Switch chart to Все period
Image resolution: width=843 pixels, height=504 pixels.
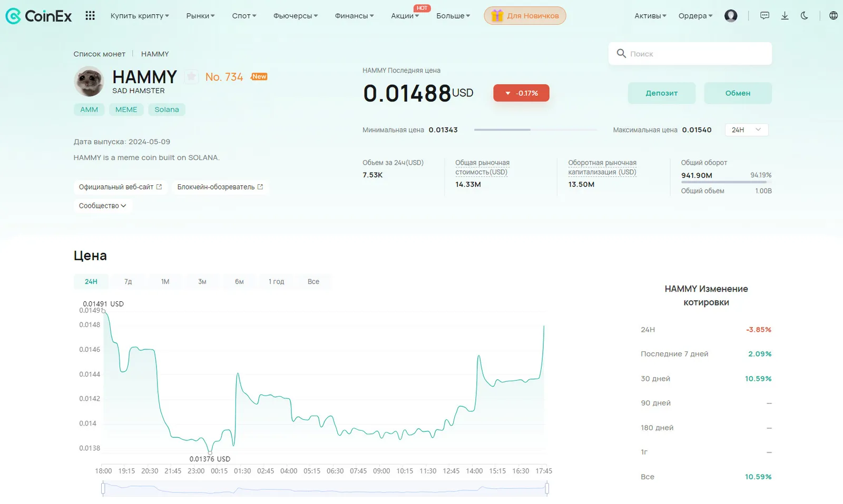click(313, 281)
